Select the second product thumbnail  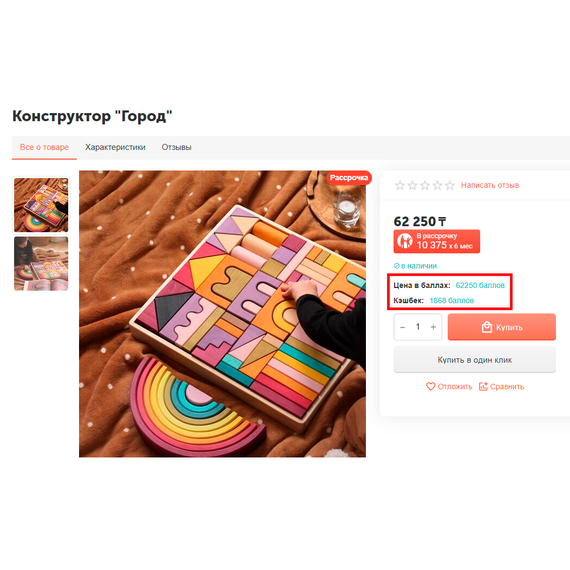pyautogui.click(x=41, y=264)
